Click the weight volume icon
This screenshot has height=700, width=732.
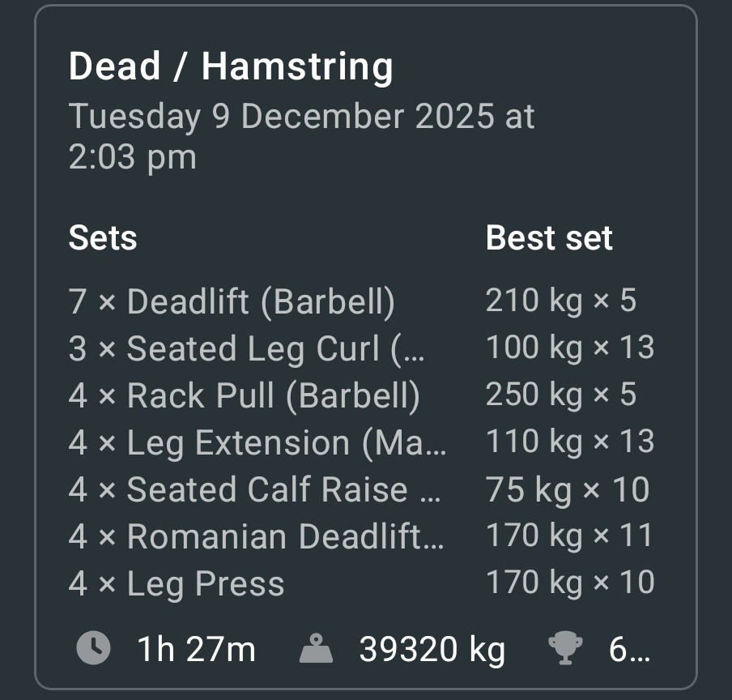point(317,648)
